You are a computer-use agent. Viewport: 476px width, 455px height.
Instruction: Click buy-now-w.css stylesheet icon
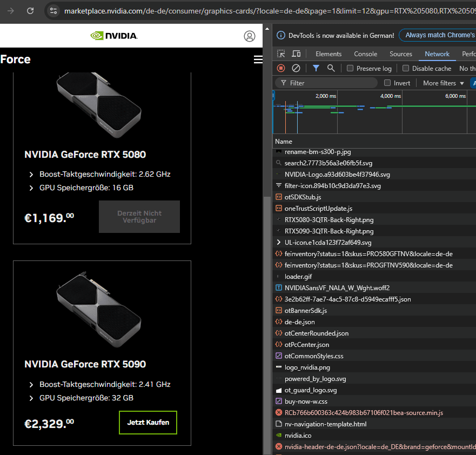click(279, 402)
